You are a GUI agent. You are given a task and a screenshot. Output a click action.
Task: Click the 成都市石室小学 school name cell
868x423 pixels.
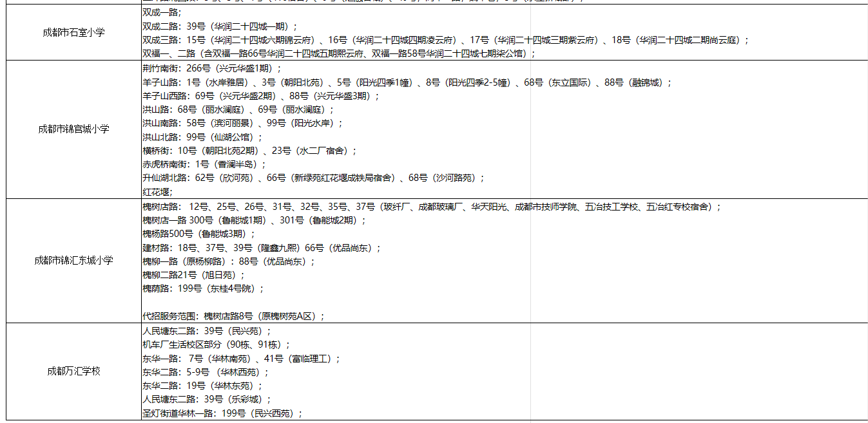tap(73, 32)
